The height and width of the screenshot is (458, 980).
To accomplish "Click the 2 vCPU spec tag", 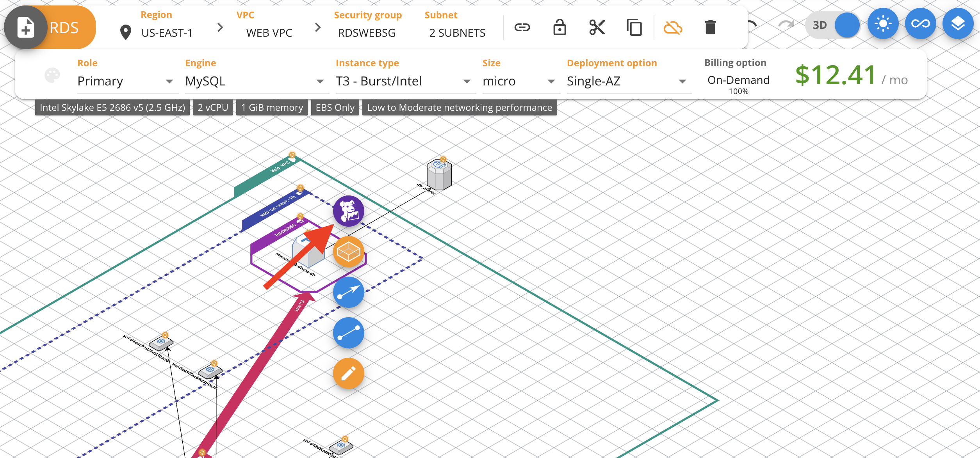I will [x=213, y=107].
